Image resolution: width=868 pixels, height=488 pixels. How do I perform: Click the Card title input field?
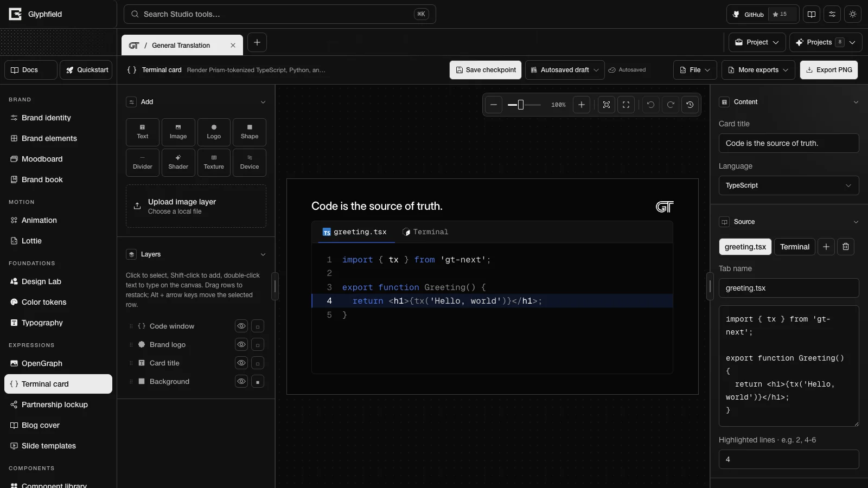pos(789,143)
